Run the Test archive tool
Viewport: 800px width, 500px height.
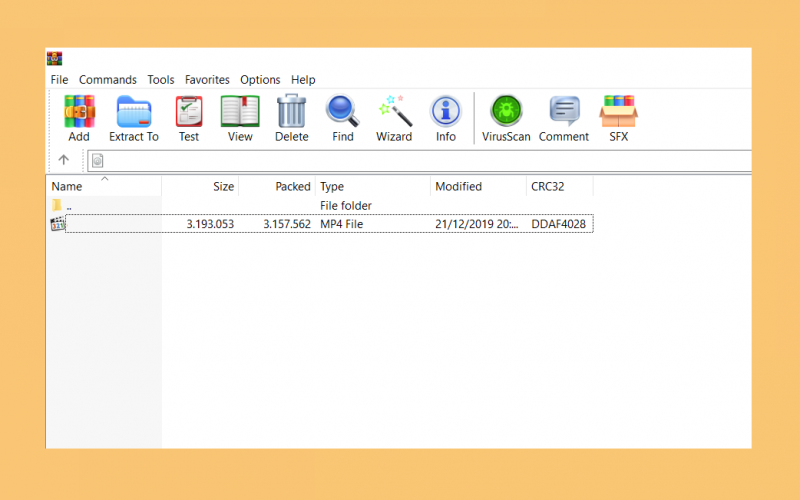(x=189, y=112)
